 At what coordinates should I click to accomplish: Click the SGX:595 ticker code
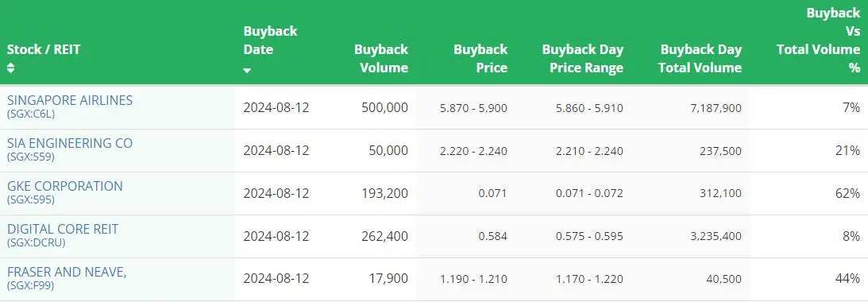click(31, 199)
